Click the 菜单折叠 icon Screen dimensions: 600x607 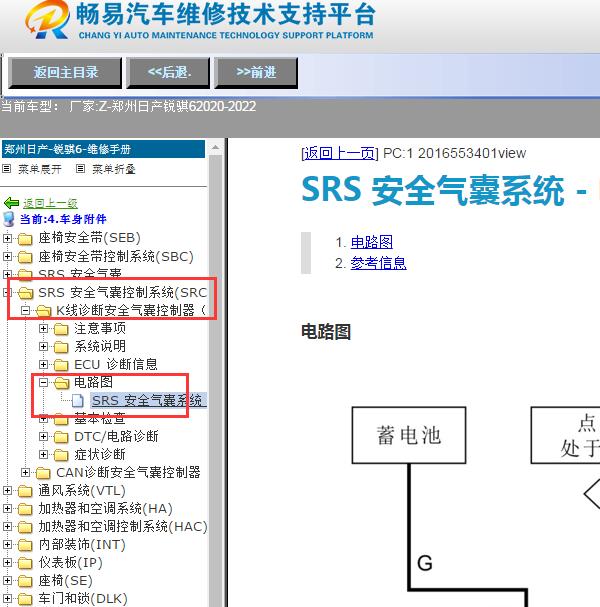point(80,169)
